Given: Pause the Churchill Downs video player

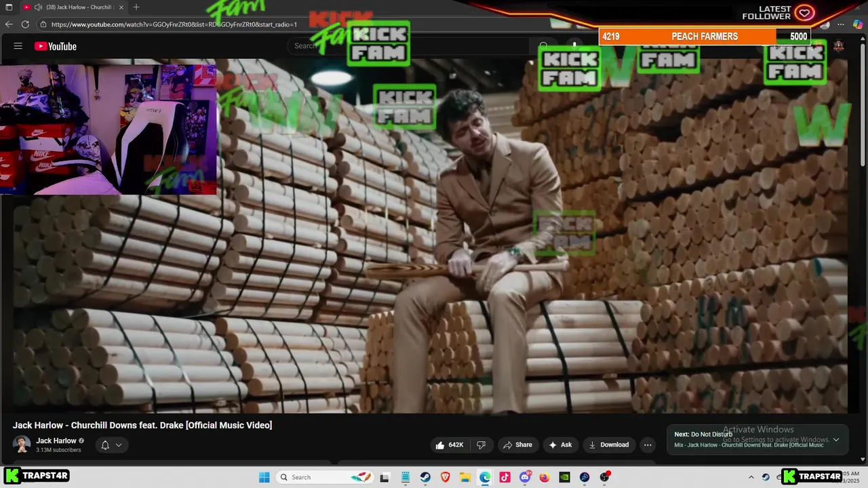Looking at the screenshot, I should [x=430, y=237].
